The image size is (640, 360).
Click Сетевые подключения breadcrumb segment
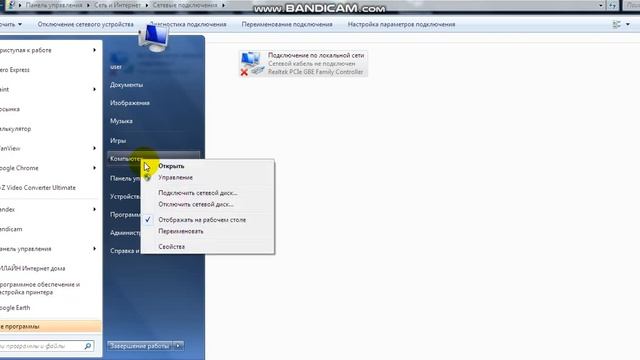[185, 5]
